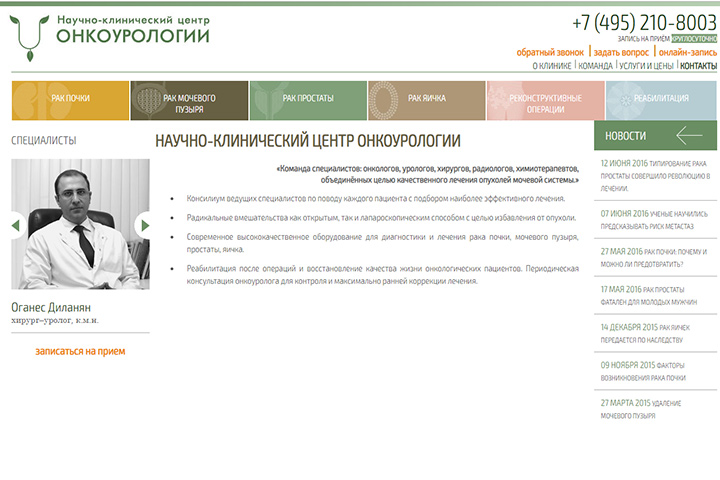This screenshot has width=720, height=480.
Task: Click the clinic leaf logo icon
Action: pos(29,38)
